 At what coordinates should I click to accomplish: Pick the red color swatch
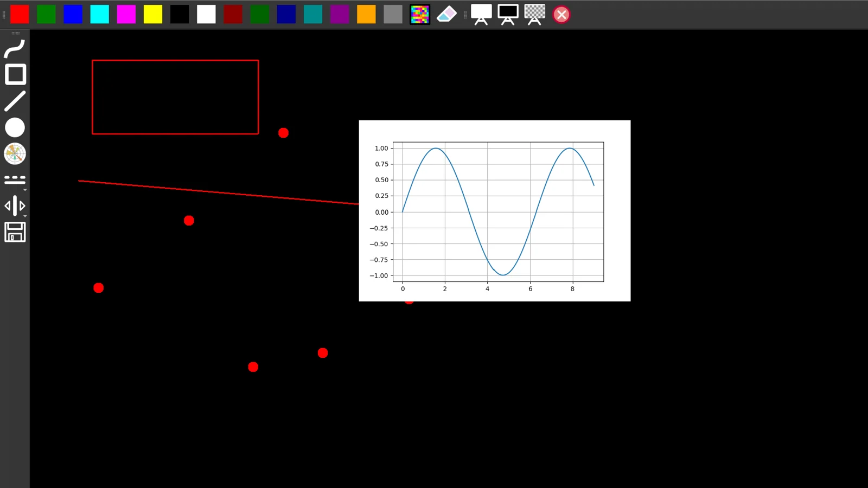tap(20, 14)
